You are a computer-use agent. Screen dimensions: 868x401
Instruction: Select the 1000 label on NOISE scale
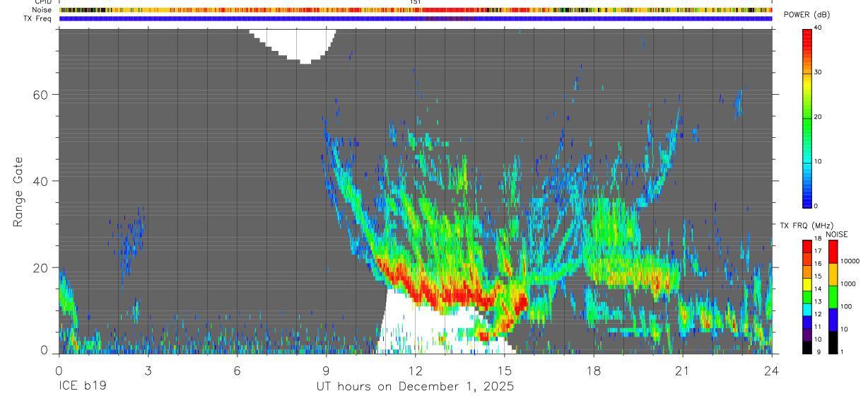click(848, 284)
